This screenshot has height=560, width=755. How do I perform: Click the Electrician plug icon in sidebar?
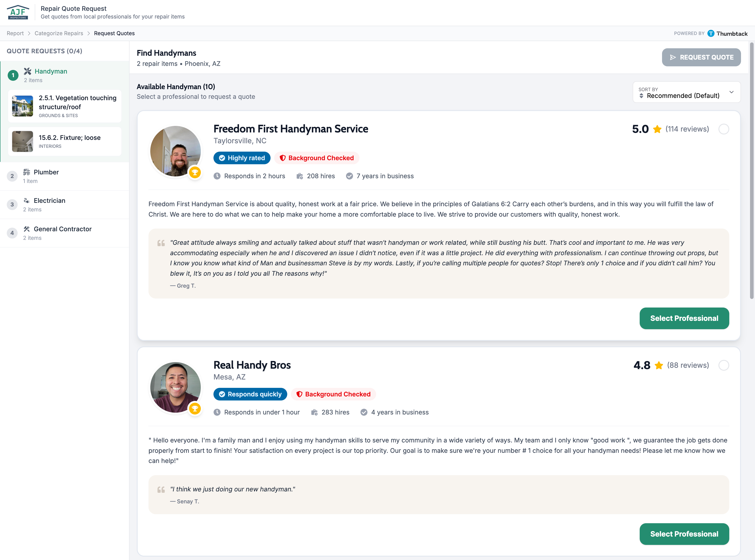(26, 200)
